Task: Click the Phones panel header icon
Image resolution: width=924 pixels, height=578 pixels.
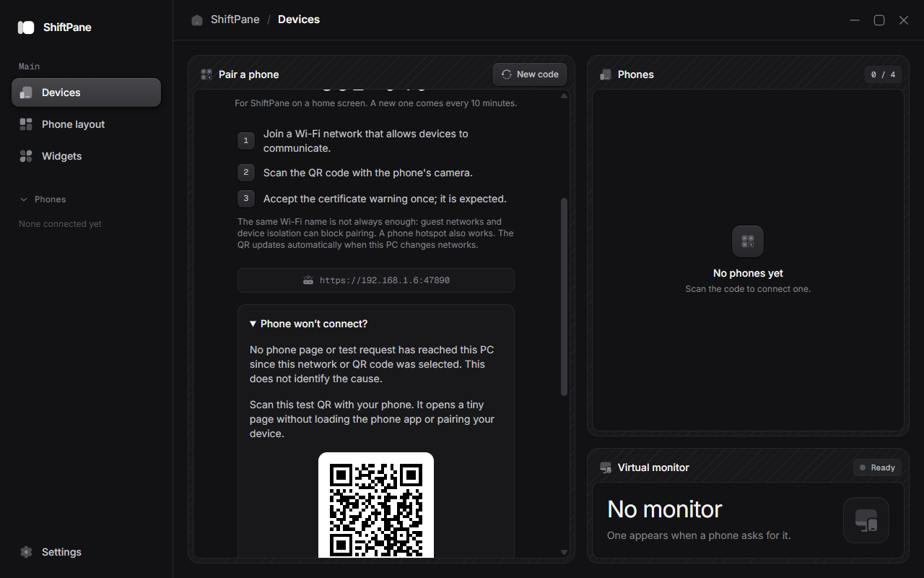Action: tap(606, 74)
